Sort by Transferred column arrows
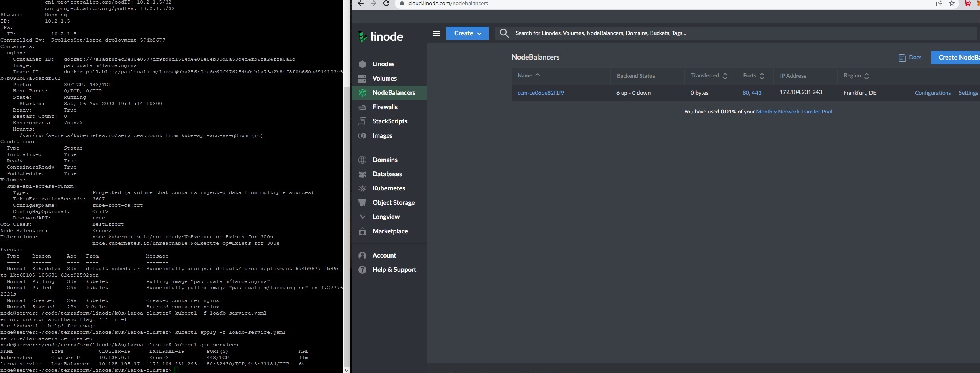 (x=725, y=76)
